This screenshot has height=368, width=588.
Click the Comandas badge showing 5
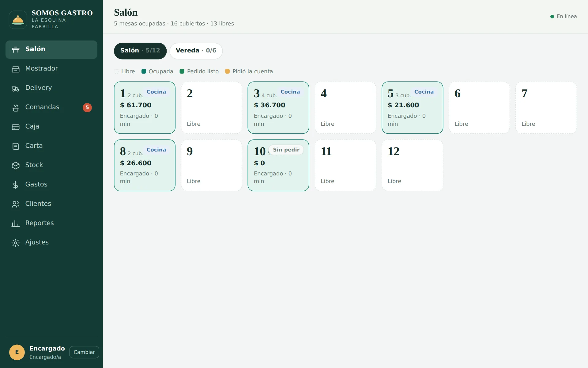point(87,108)
